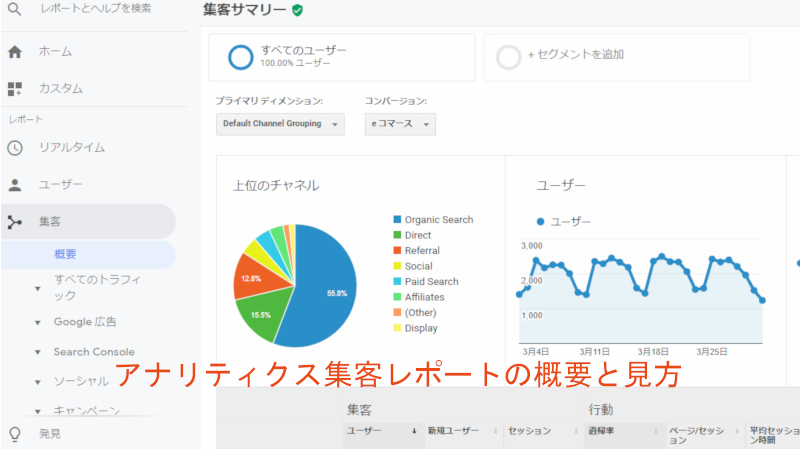The image size is (800, 450).
Task: Select the すべてのユーザー segment circle
Action: click(240, 57)
